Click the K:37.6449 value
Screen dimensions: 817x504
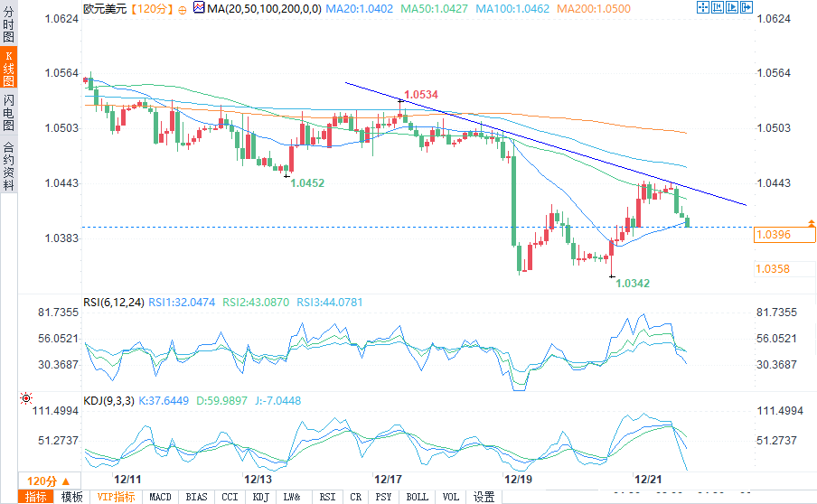pyautogui.click(x=164, y=401)
